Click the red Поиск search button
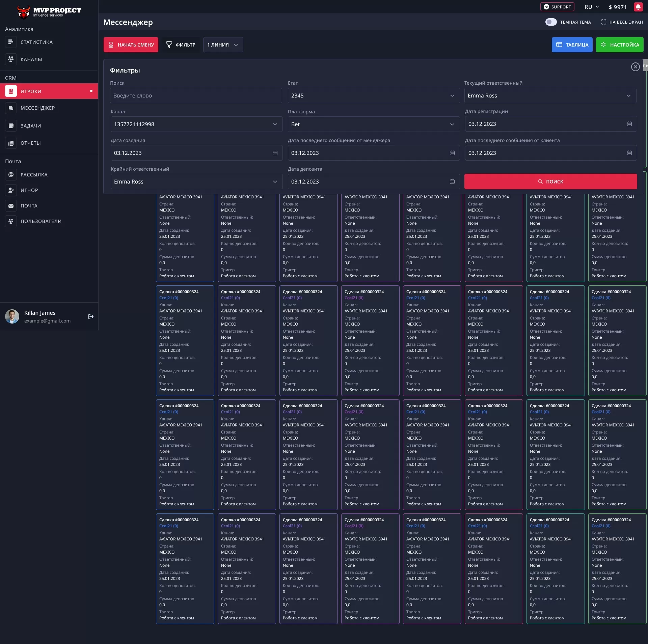Image resolution: width=648 pixels, height=644 pixels. point(550,181)
